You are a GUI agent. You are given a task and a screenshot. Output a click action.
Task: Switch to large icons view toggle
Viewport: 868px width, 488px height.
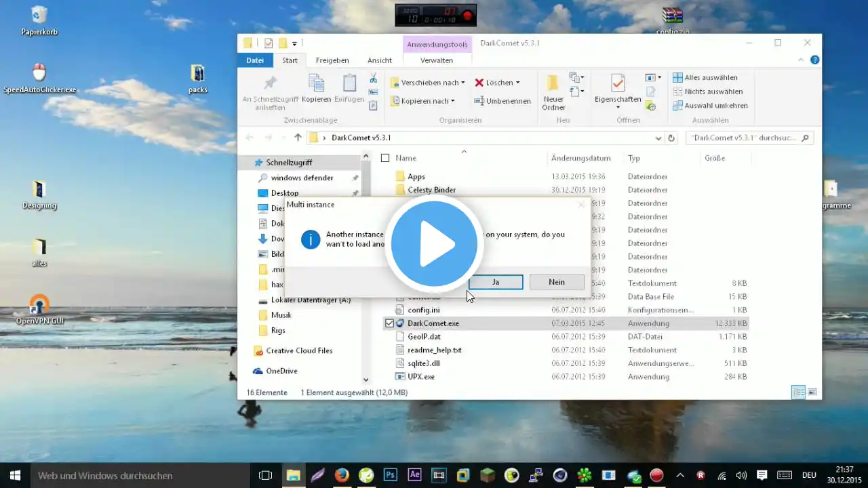click(x=812, y=392)
